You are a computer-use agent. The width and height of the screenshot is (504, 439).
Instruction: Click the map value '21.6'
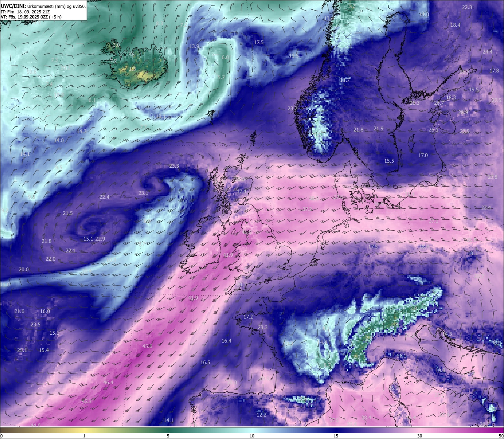(x=19, y=311)
